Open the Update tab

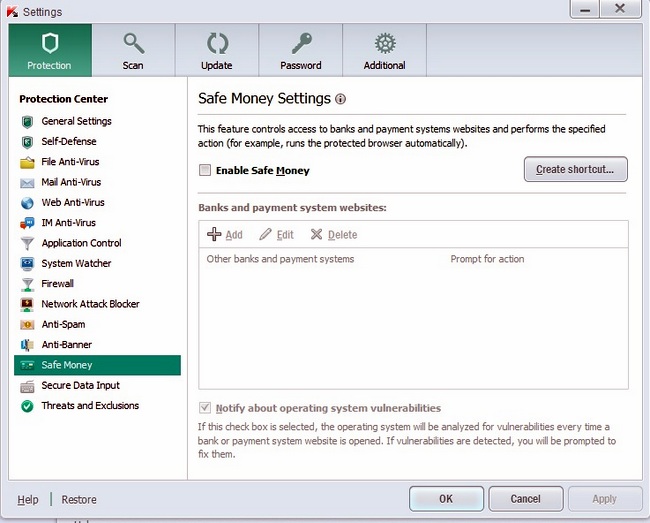217,50
